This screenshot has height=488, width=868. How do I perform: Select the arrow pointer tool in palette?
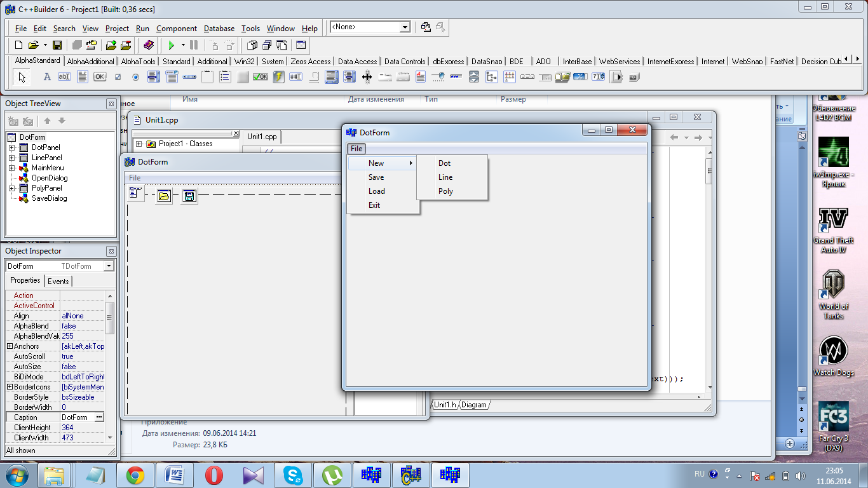(23, 77)
